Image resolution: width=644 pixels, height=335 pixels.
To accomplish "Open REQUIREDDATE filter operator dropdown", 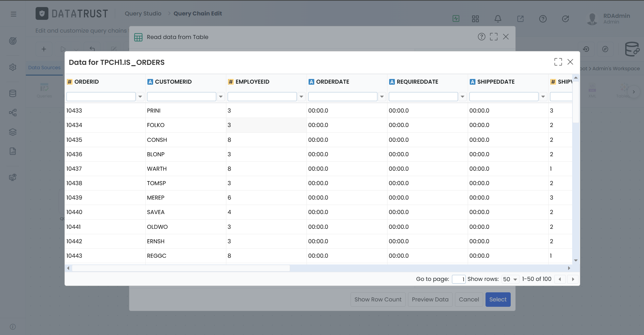I will pyautogui.click(x=463, y=97).
